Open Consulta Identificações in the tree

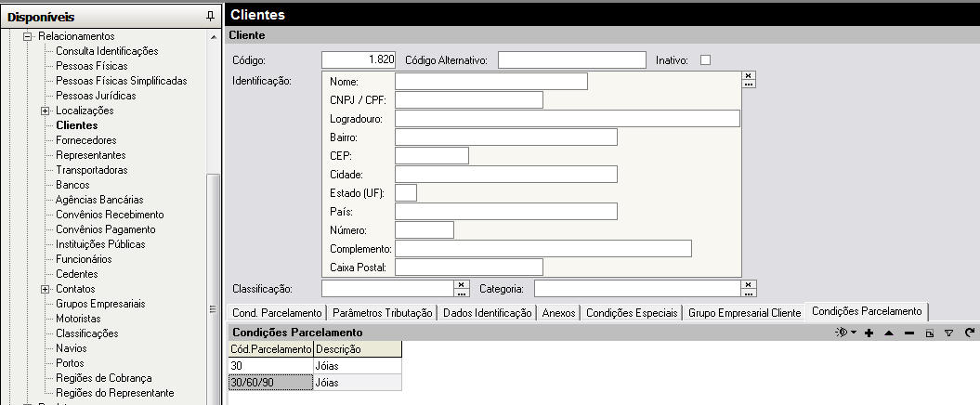pos(107,51)
